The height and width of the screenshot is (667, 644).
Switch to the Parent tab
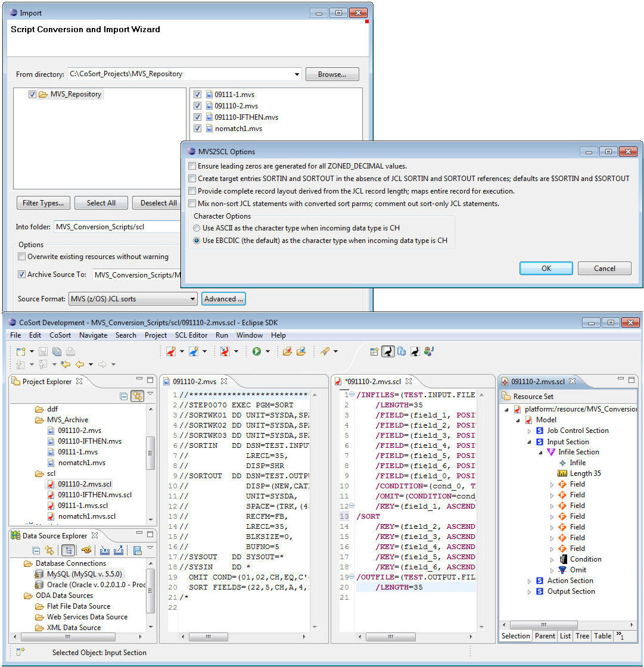click(545, 636)
